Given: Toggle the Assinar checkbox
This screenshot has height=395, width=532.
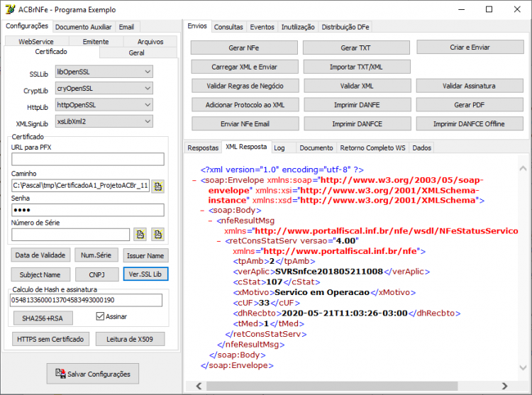Looking at the screenshot, I should 100,316.
